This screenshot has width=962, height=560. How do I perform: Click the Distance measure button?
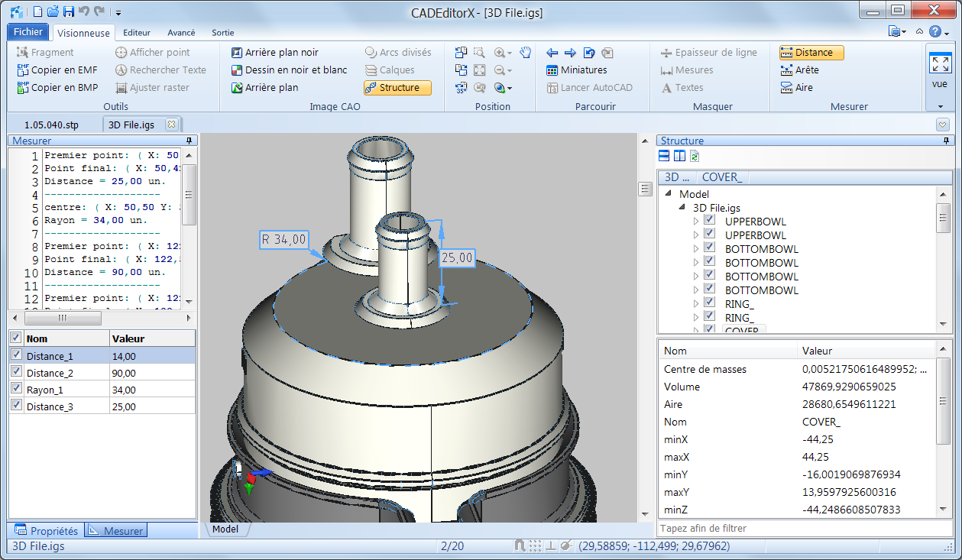[811, 53]
